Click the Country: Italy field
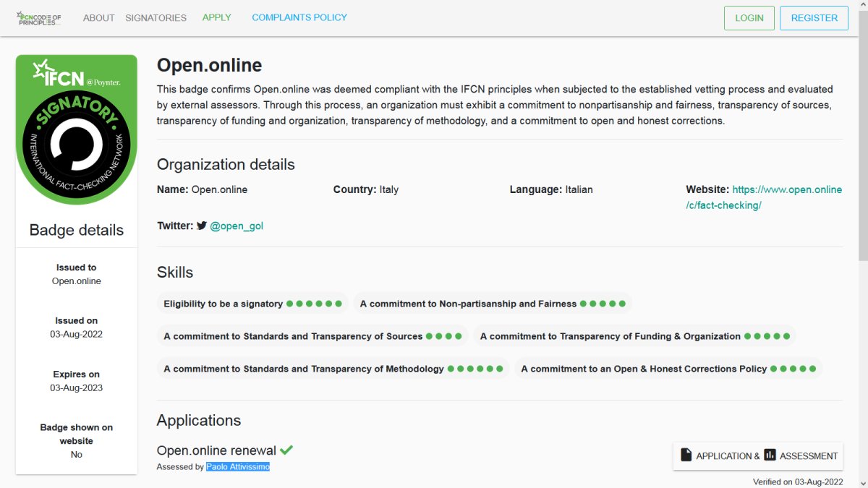Image resolution: width=868 pixels, height=488 pixels. [x=366, y=189]
